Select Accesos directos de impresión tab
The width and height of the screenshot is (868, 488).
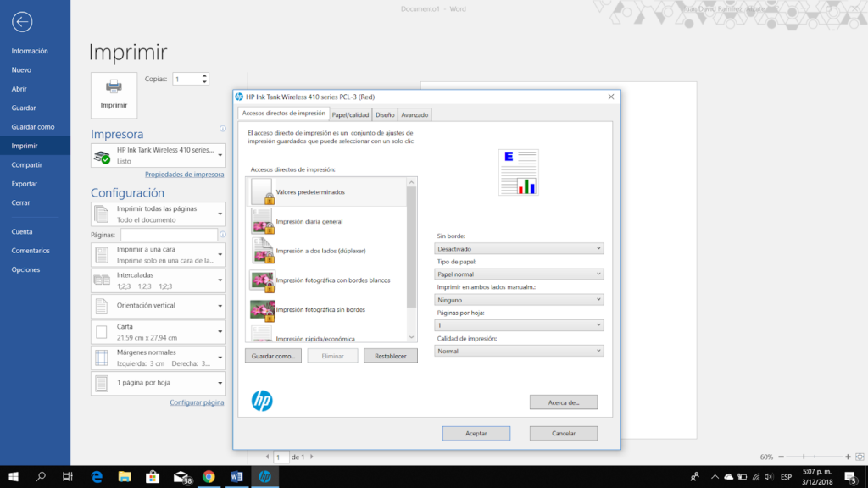click(x=284, y=114)
